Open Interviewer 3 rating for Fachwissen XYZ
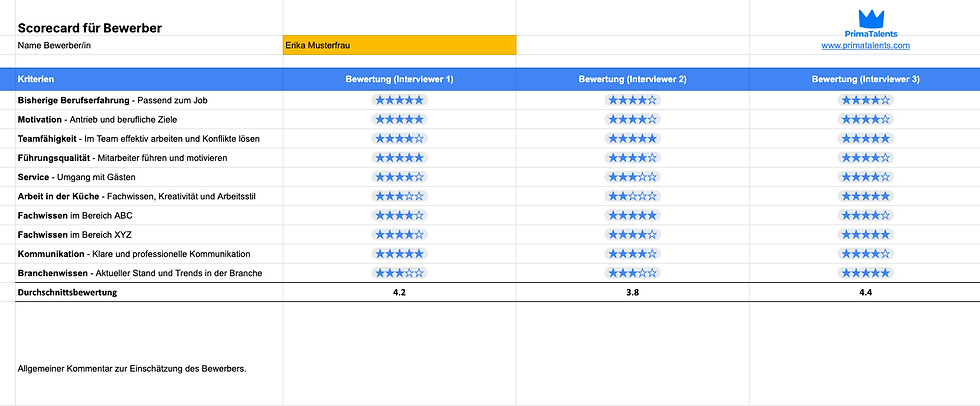 pyautogui.click(x=866, y=235)
